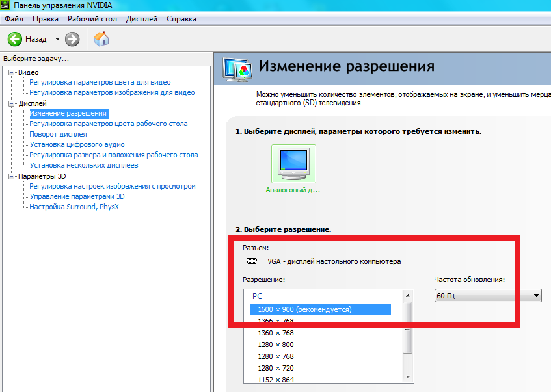
Task: Select resolution 1280 × 720
Action: (x=276, y=368)
